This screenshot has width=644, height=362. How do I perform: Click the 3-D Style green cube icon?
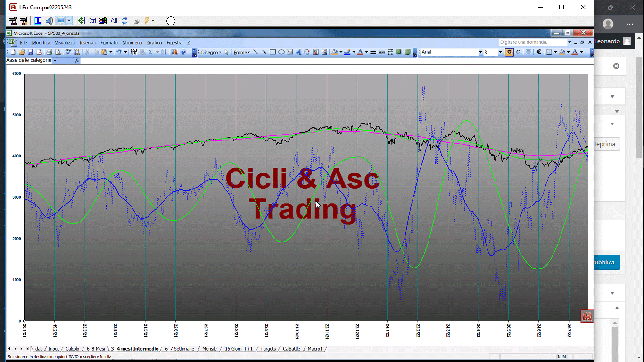pyautogui.click(x=408, y=52)
